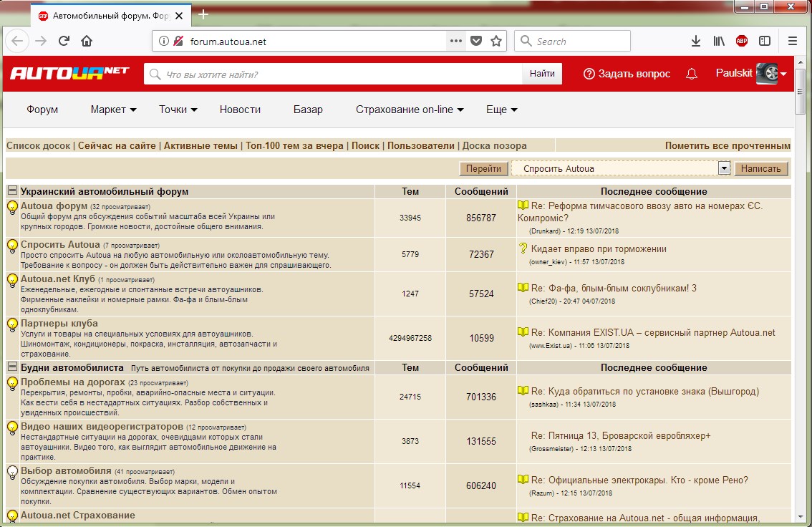Expand the Маркет dropdown menu

coord(113,110)
